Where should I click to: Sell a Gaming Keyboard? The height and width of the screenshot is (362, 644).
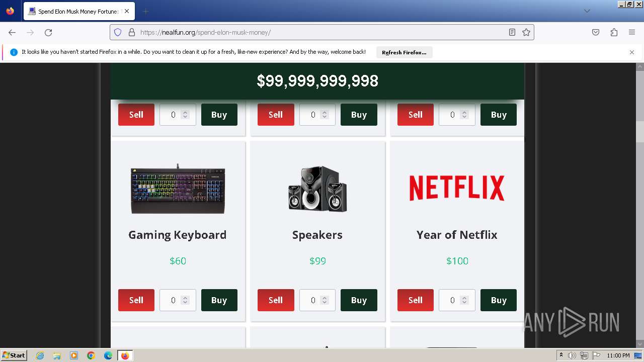click(x=136, y=300)
